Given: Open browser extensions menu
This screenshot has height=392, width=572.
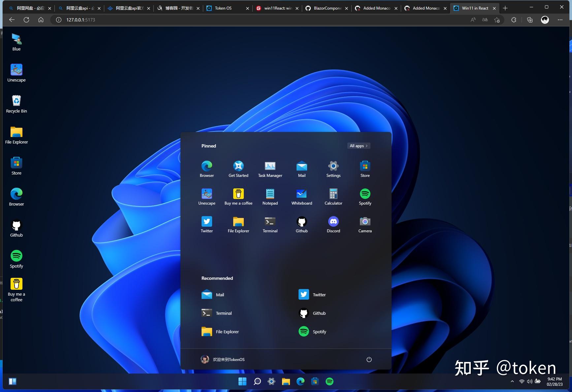Looking at the screenshot, I should 514,20.
